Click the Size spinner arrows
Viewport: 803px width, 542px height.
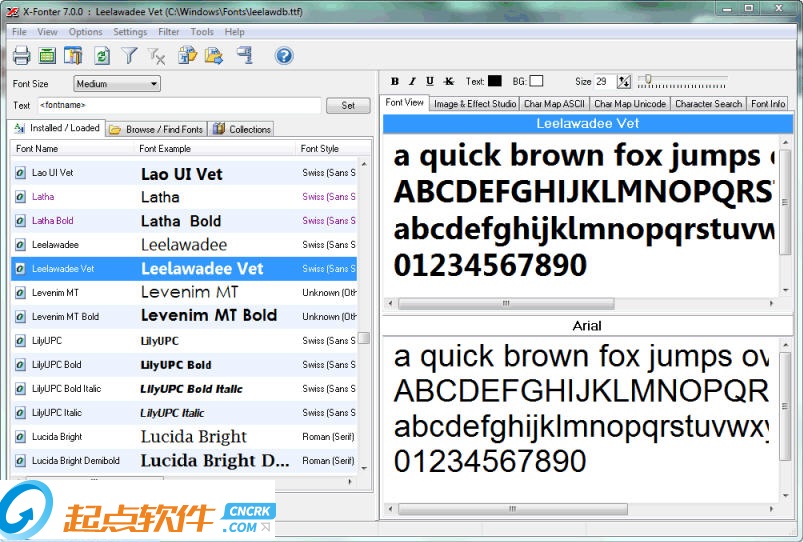[x=625, y=81]
